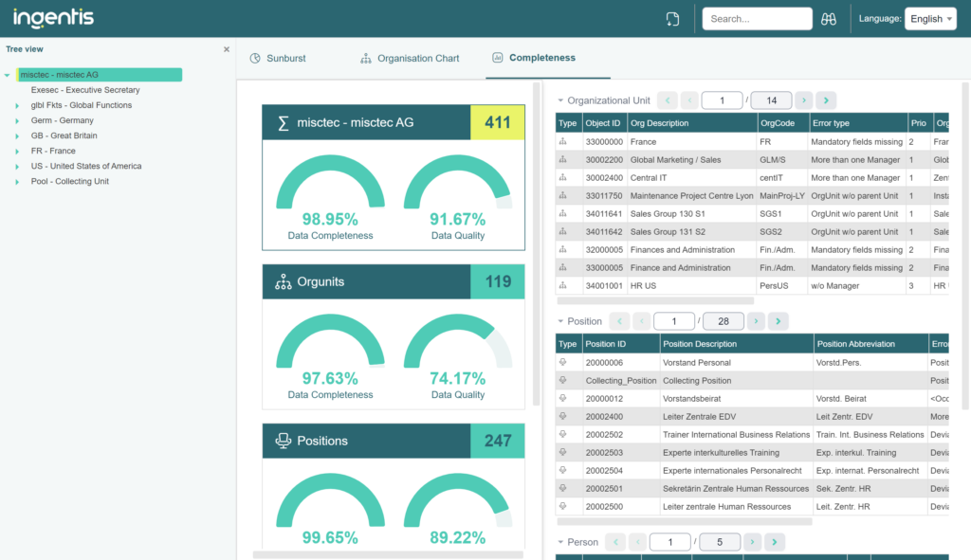Viewport: 971px width, 560px height.
Task: Jump to last page of Position table
Action: [x=778, y=322]
